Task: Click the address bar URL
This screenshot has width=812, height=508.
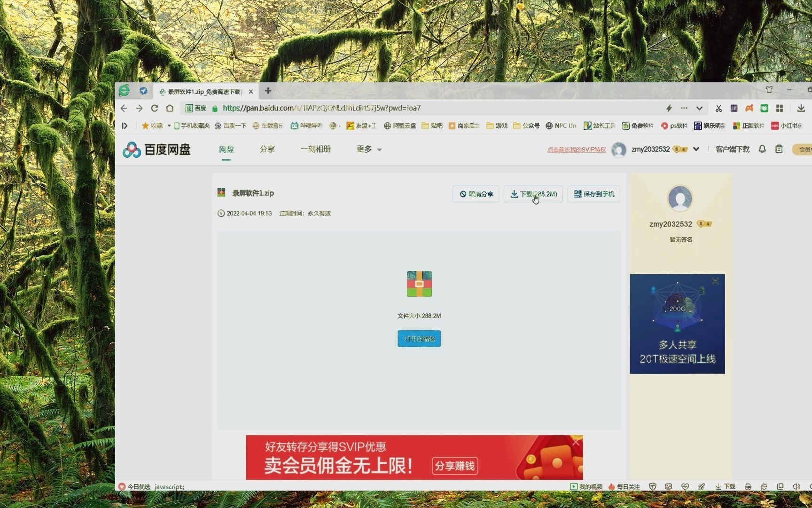Action: (322, 108)
